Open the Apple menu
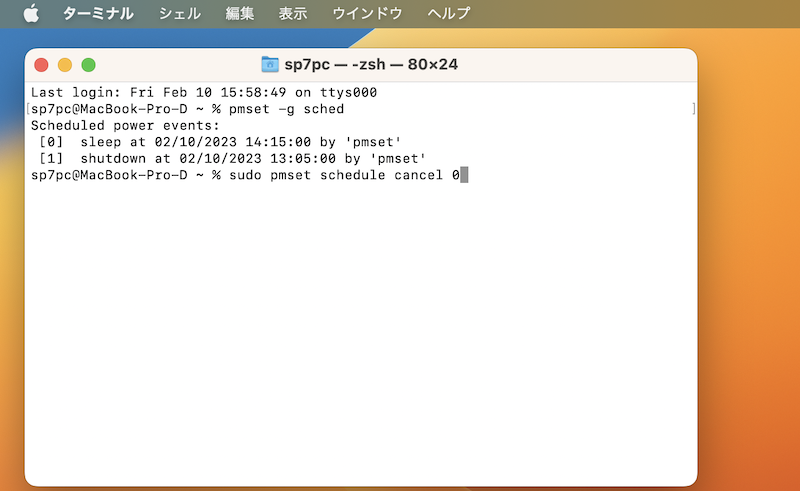Image resolution: width=800 pixels, height=491 pixels. point(32,13)
